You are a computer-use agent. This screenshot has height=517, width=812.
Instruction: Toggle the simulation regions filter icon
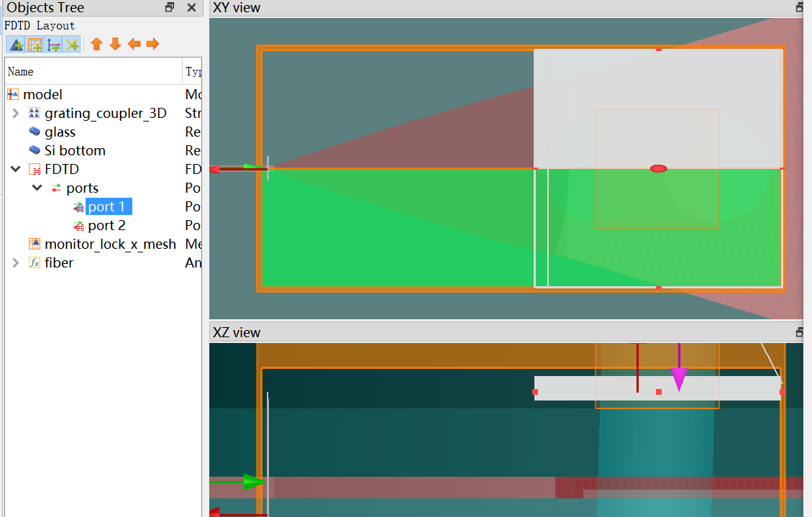point(34,45)
